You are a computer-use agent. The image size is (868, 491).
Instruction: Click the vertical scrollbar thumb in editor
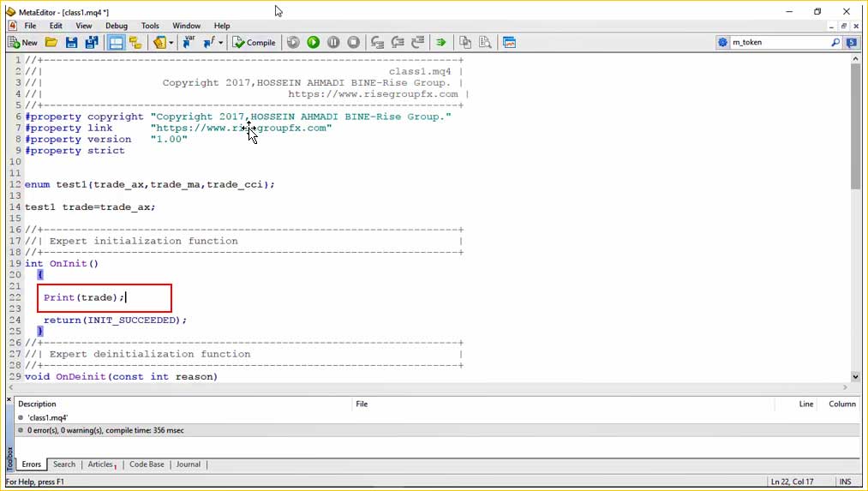tap(855, 126)
